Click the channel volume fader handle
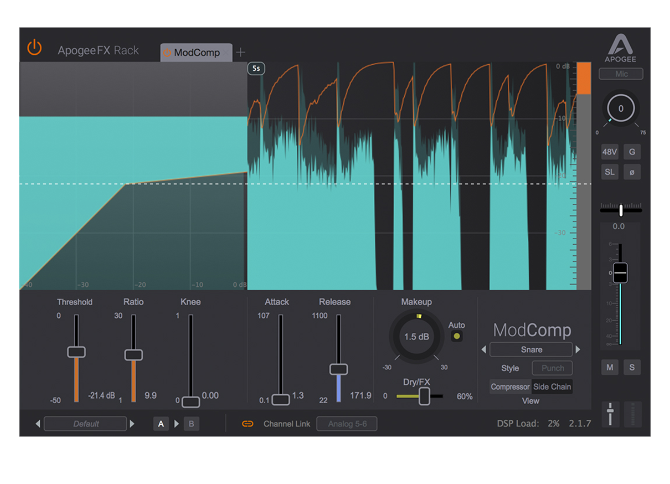This screenshot has width=670, height=484. point(620,273)
